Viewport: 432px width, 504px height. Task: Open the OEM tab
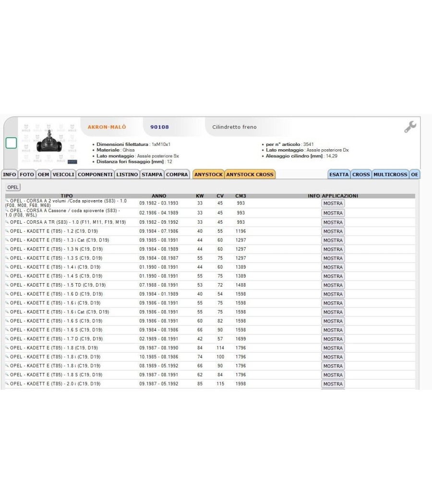pyautogui.click(x=43, y=175)
